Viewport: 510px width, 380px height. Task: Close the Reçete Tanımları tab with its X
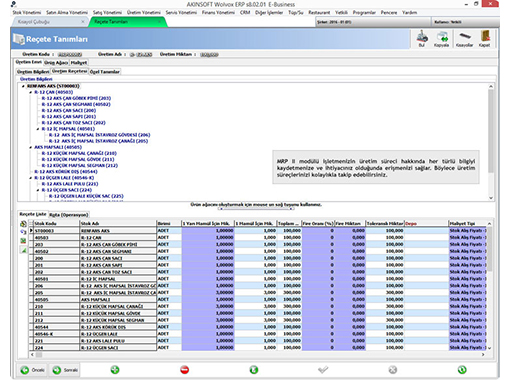(x=160, y=22)
